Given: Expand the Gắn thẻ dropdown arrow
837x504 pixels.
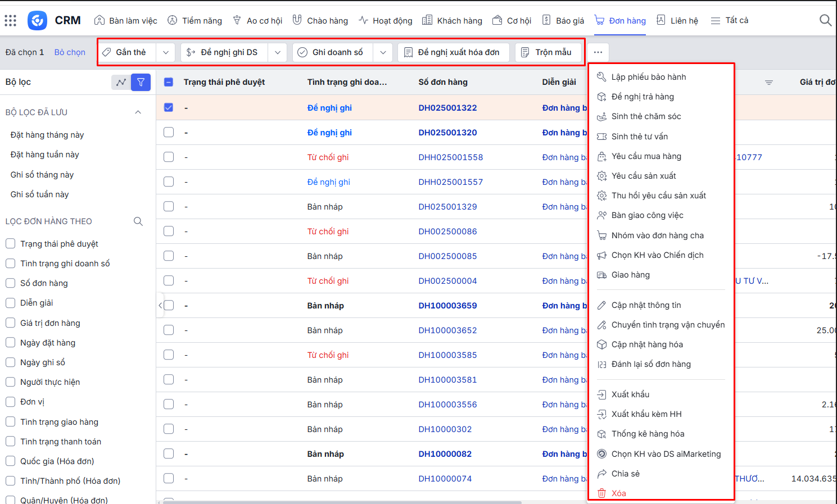Looking at the screenshot, I should click(166, 52).
